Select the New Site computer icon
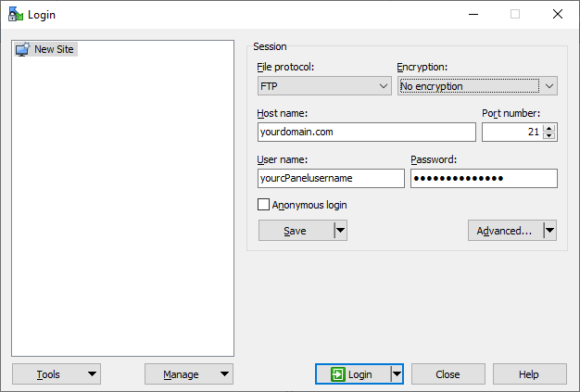Screen dimensions: 580x392 pos(23,49)
